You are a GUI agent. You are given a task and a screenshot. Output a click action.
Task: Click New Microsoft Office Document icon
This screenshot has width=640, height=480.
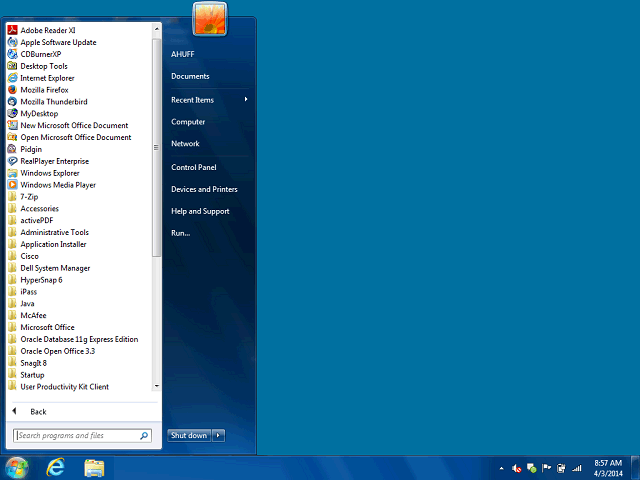(12, 125)
